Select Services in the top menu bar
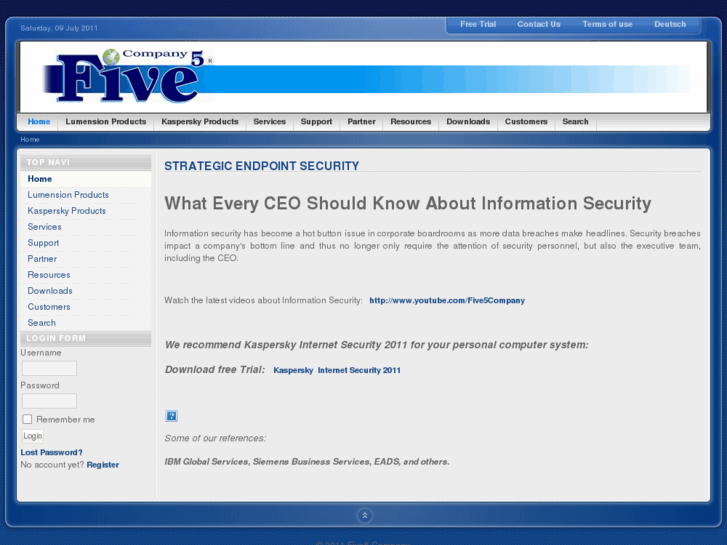Image resolution: width=727 pixels, height=545 pixels. (x=269, y=122)
